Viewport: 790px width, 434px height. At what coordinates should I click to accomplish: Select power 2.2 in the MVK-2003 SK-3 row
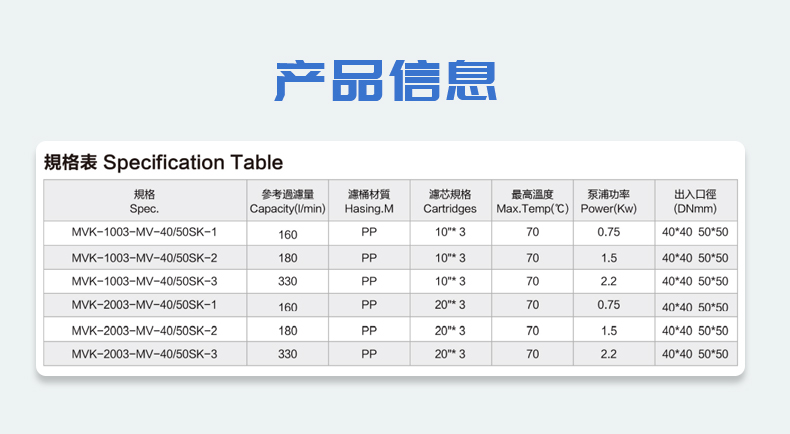[608, 353]
